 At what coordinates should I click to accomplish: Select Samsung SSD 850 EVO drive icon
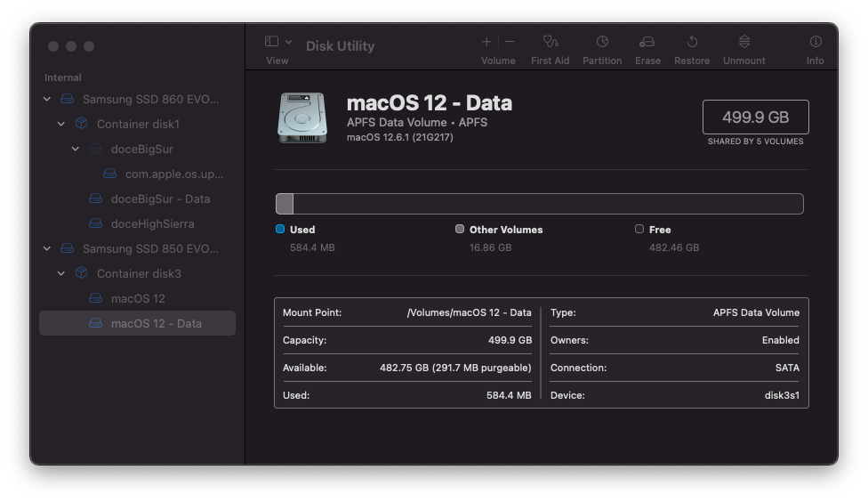[67, 248]
